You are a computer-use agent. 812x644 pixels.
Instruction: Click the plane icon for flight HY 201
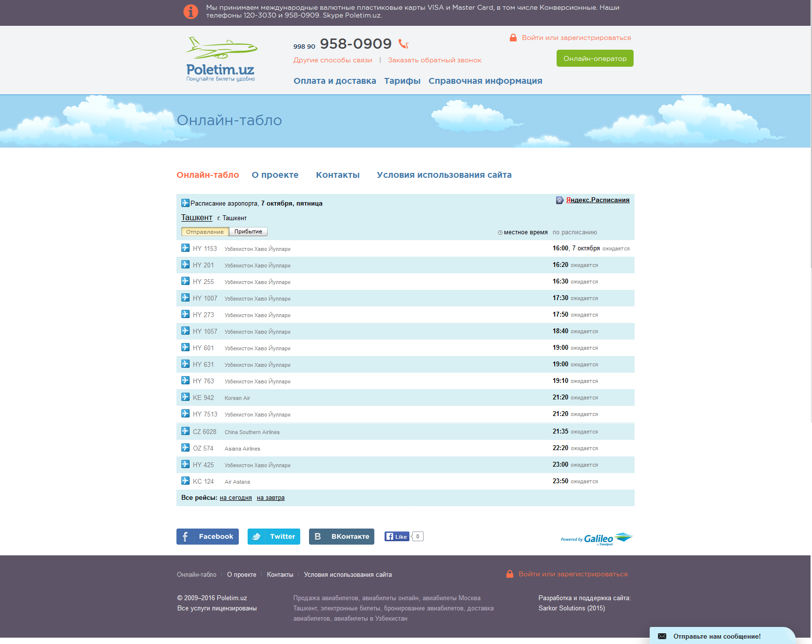point(186,264)
